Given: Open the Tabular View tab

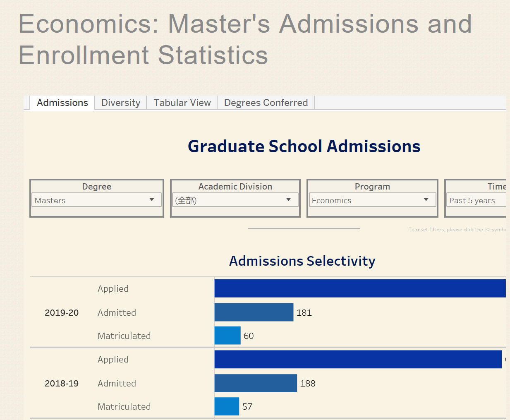Looking at the screenshot, I should point(182,103).
